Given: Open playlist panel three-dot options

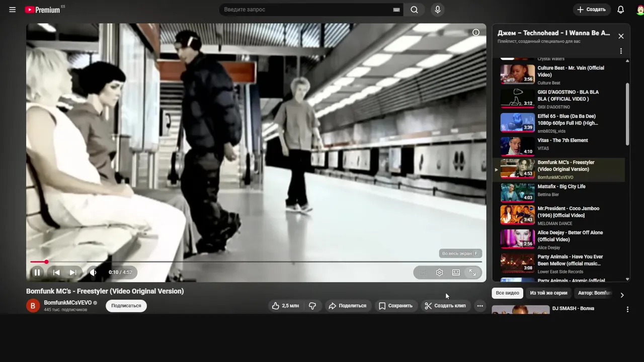Looking at the screenshot, I should coord(621,51).
